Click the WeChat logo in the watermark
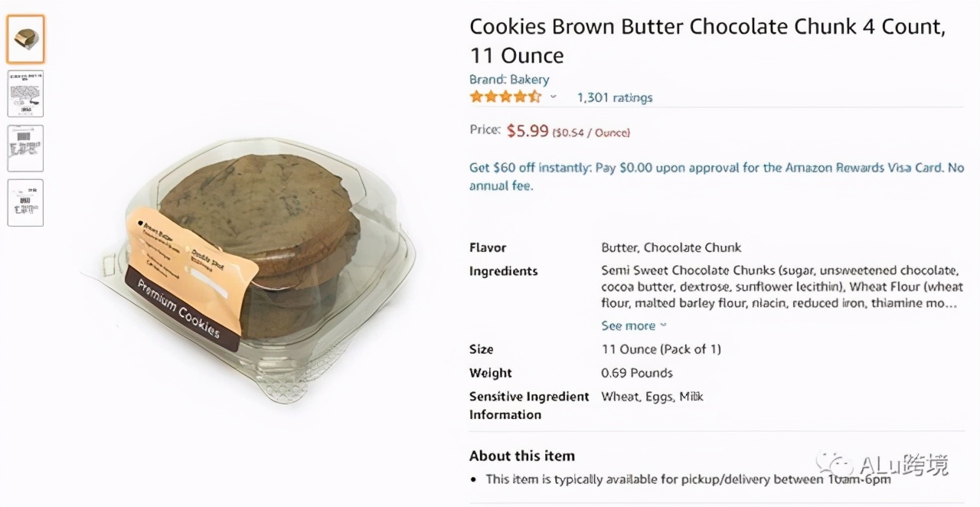This screenshot has height=507, width=980. click(834, 464)
